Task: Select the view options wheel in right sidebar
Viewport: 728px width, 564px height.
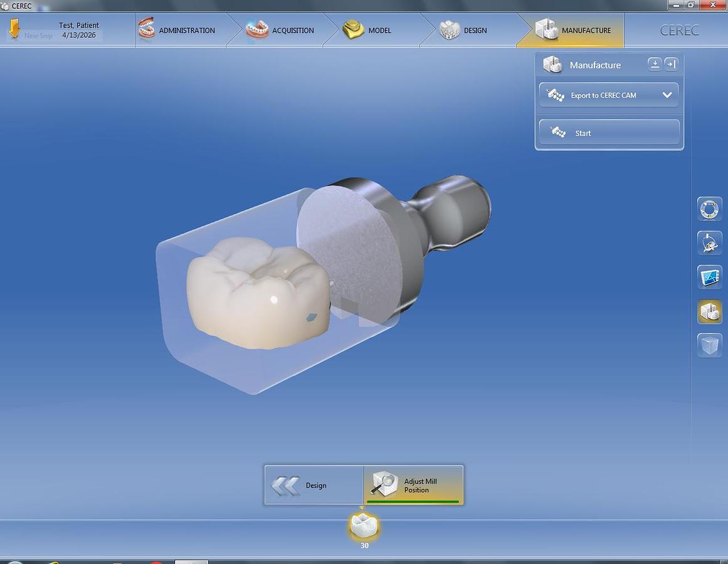Action: click(709, 209)
